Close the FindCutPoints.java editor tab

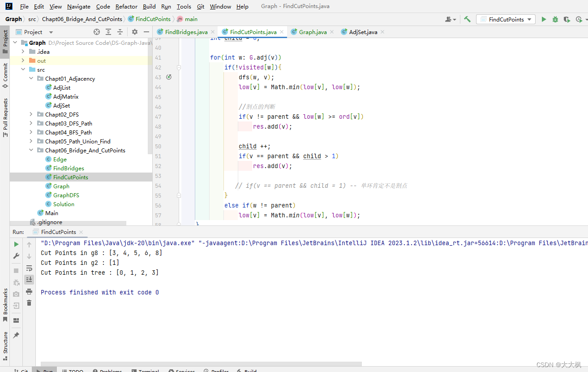pos(282,32)
